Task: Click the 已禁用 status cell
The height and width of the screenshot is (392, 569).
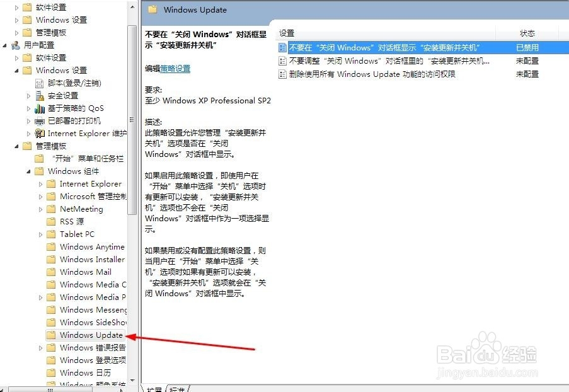Action: pyautogui.click(x=527, y=47)
